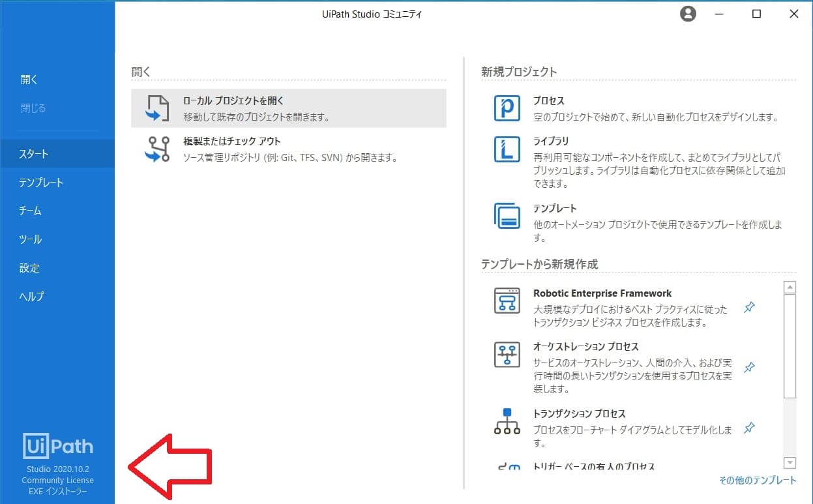The height and width of the screenshot is (504, 813).
Task: Follow the その他のテンプレート link
Action: [758, 481]
